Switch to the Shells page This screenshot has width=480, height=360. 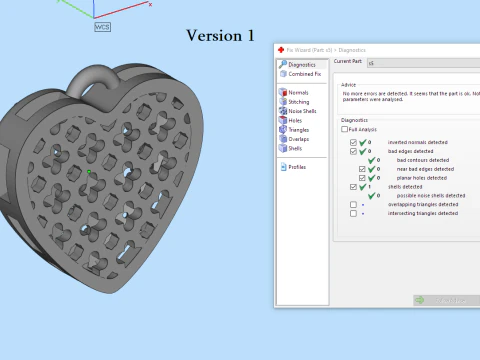pyautogui.click(x=295, y=148)
